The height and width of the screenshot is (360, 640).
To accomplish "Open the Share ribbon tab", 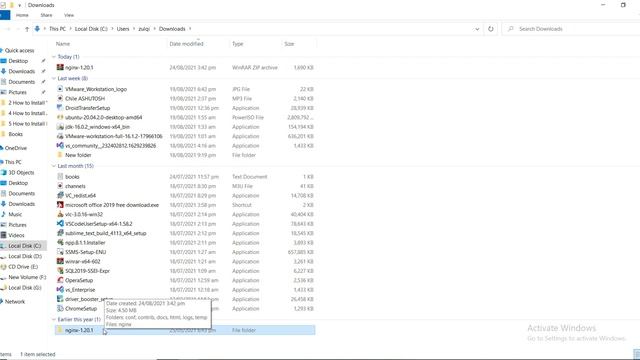I will pos(46,15).
